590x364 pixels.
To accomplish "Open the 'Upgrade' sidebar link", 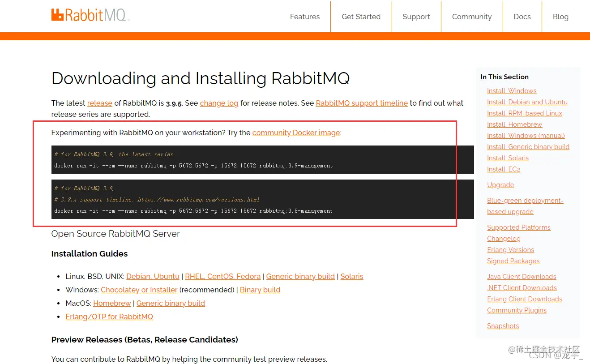I will (500, 185).
